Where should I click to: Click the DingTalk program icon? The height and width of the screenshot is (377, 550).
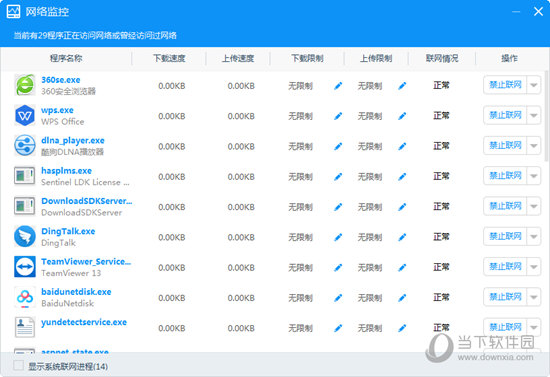pos(25,236)
